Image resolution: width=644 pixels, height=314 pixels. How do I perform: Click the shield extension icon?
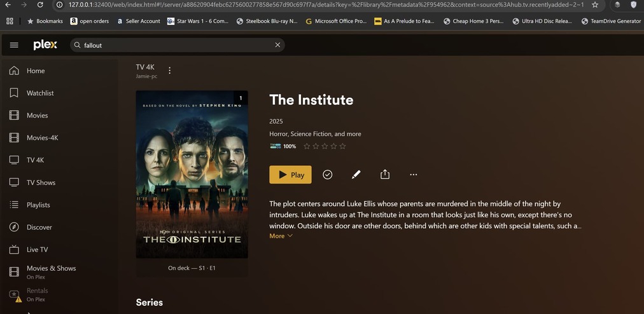(x=633, y=4)
